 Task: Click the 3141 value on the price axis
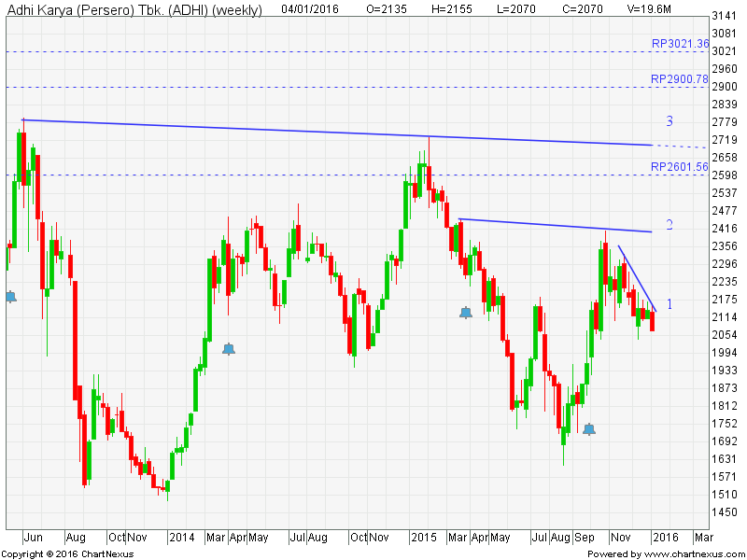click(x=725, y=17)
